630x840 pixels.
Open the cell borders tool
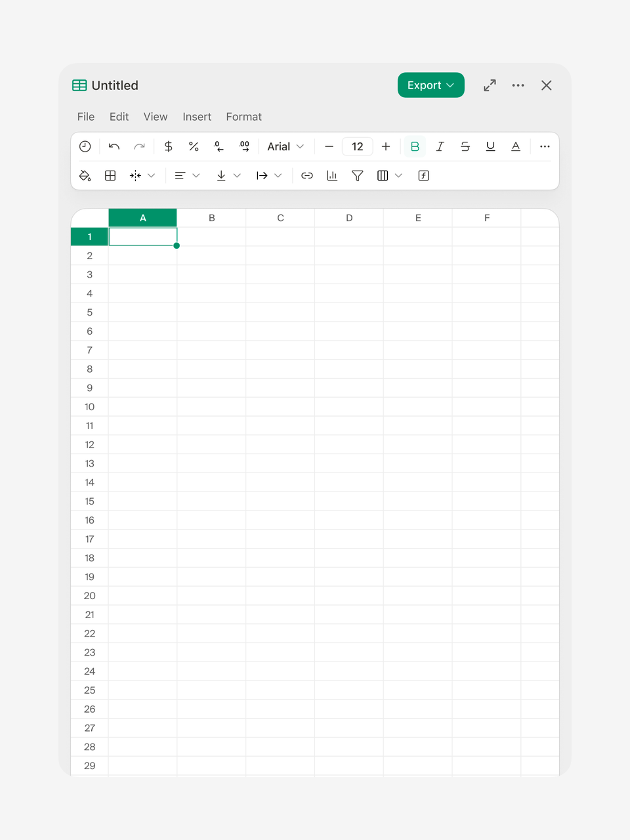[110, 175]
